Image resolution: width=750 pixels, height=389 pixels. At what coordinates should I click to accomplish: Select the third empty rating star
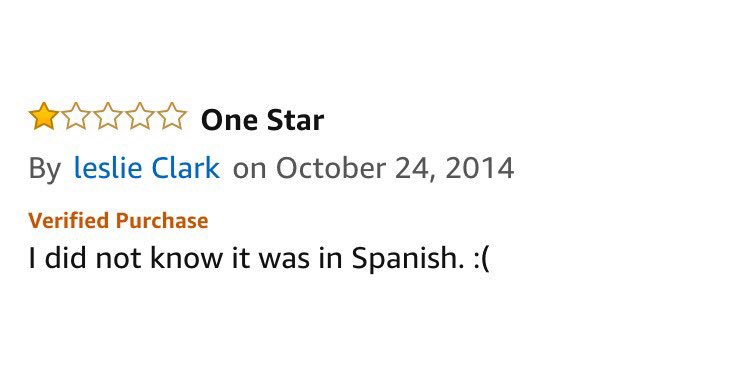(x=108, y=116)
